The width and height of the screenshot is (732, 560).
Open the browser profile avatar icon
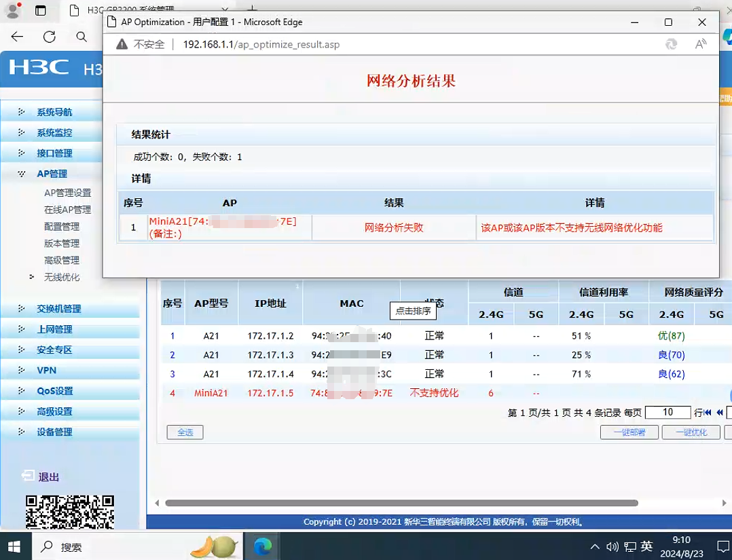point(13,10)
